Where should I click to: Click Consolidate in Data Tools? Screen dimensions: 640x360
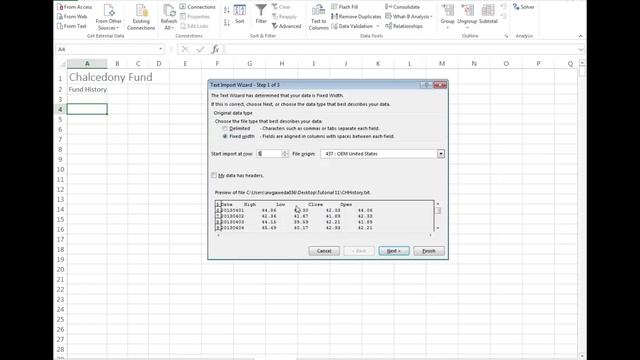pyautogui.click(x=402, y=7)
